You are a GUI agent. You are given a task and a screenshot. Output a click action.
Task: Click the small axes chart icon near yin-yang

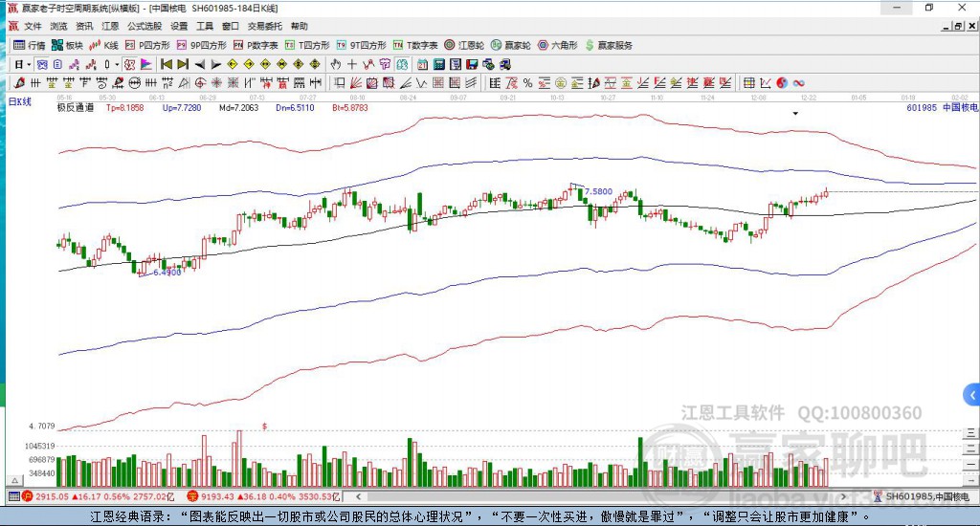point(766,82)
